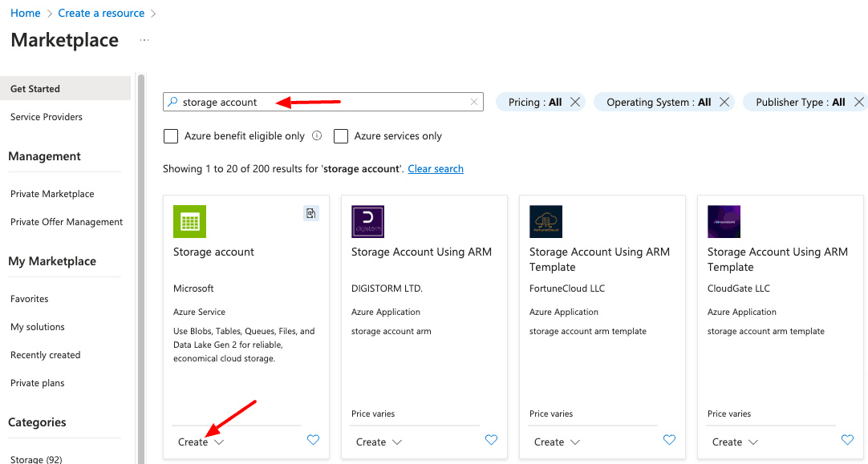Image resolution: width=868 pixels, height=464 pixels.
Task: Click the ellipsis beside the Marketplace title
Action: [143, 40]
